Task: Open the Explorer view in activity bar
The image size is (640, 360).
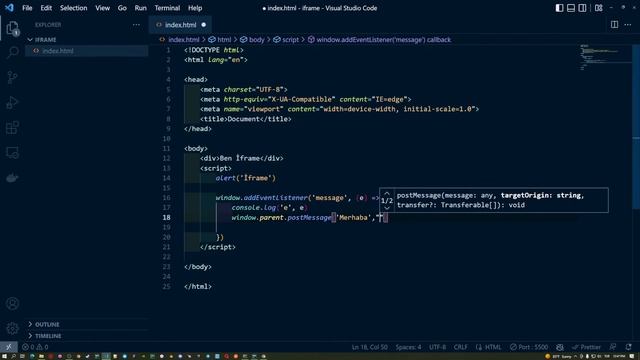Action: (x=13, y=29)
